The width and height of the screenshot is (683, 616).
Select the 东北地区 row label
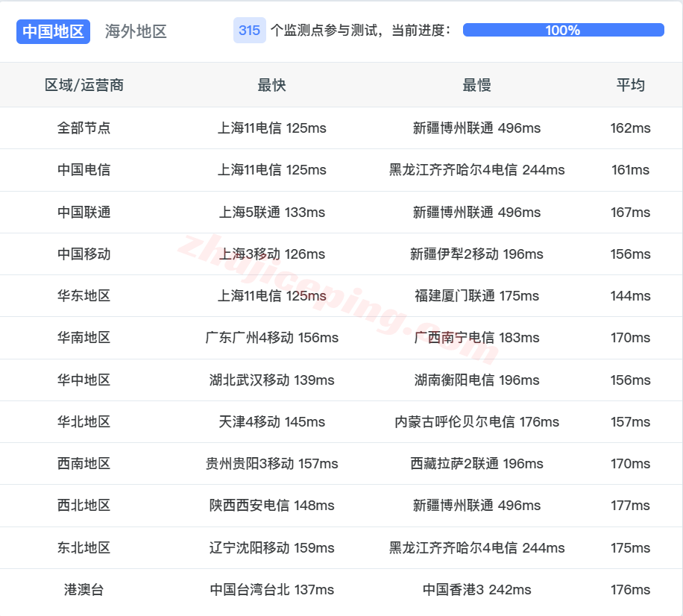84,547
